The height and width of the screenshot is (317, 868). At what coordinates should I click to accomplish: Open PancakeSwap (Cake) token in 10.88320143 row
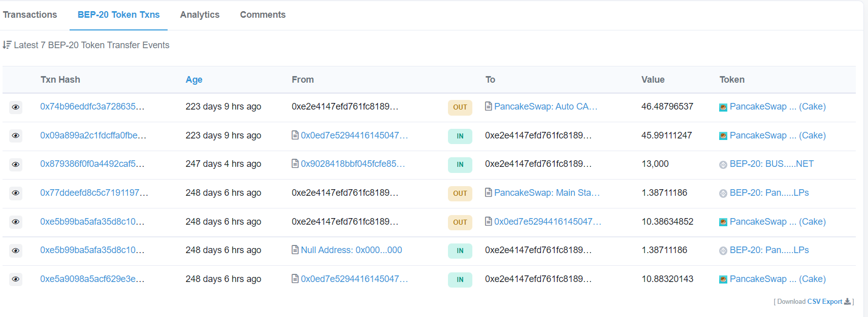[x=778, y=279]
